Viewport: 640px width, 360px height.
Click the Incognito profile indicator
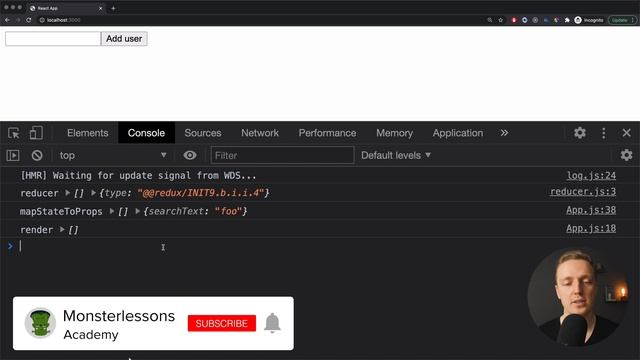click(589, 20)
